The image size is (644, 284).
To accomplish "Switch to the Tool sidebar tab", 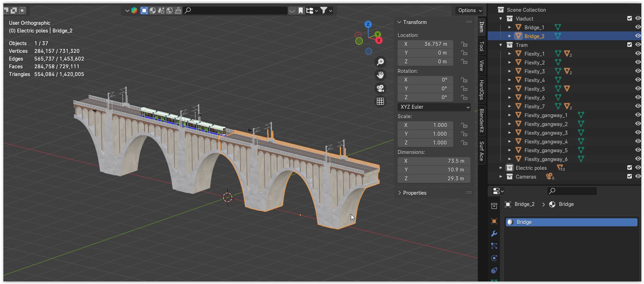I will [x=482, y=46].
